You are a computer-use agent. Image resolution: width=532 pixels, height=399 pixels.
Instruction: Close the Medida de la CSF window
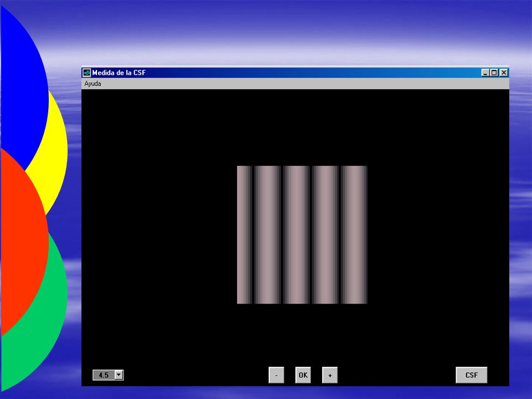[x=504, y=73]
